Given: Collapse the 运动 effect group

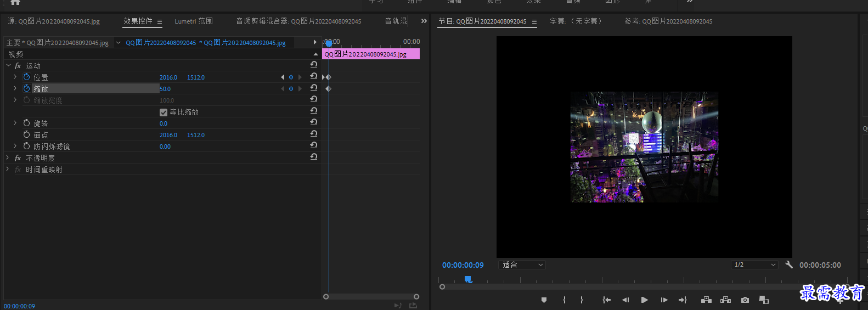Looking at the screenshot, I should pos(8,65).
